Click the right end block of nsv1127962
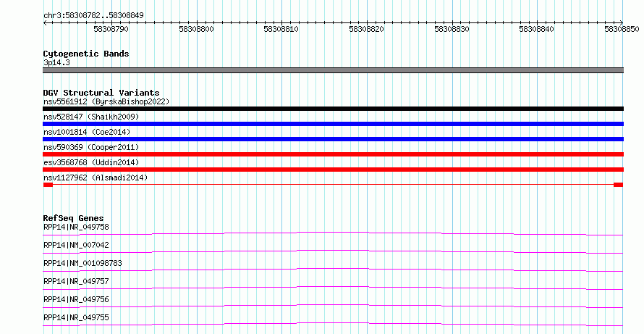The image size is (644, 334). coord(618,185)
